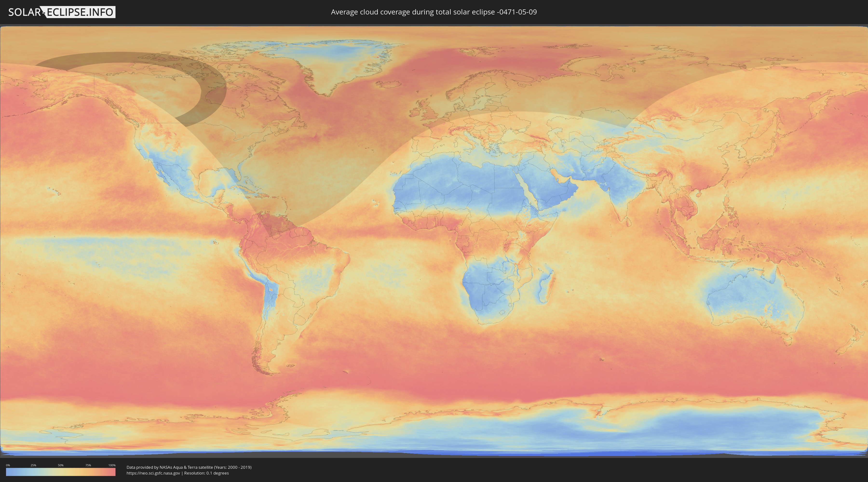Click the world cloud coverage map image
Screen dimensions: 868x482
point(434,241)
